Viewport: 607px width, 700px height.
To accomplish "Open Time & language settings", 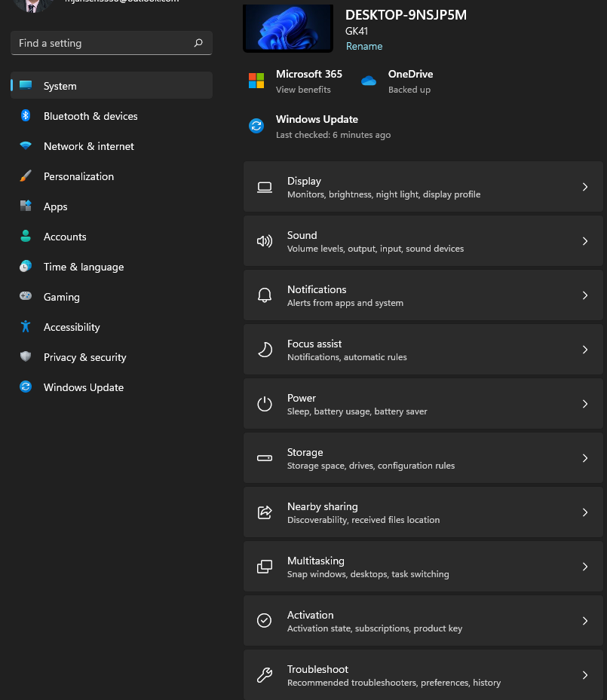I will (x=111, y=267).
